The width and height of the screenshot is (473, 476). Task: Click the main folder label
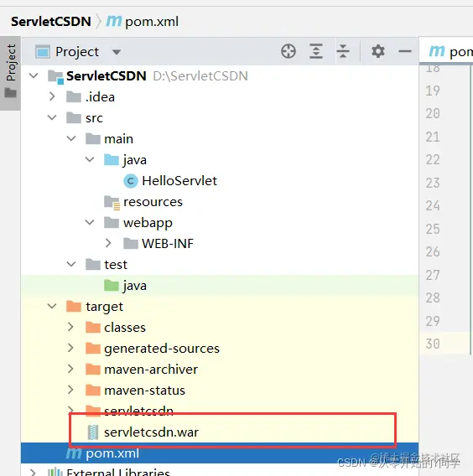[119, 139]
